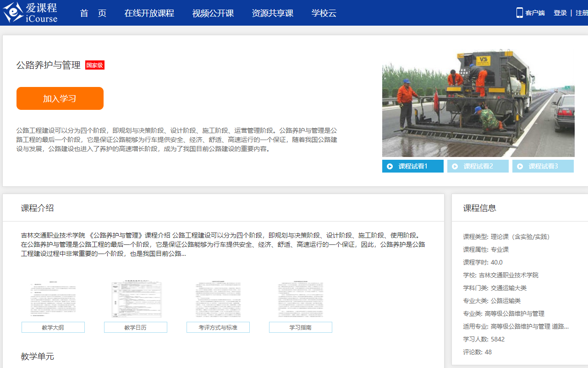The height and width of the screenshot is (368, 588).
Task: Open the 学习指南 document thumbnail
Action: coord(301,300)
